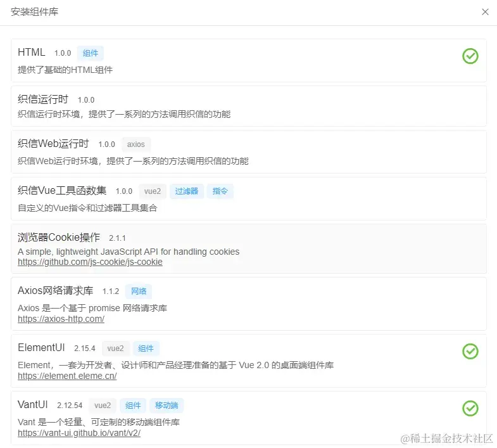
Task: Click the vue2 tag on the VantUI card
Action: click(x=103, y=406)
